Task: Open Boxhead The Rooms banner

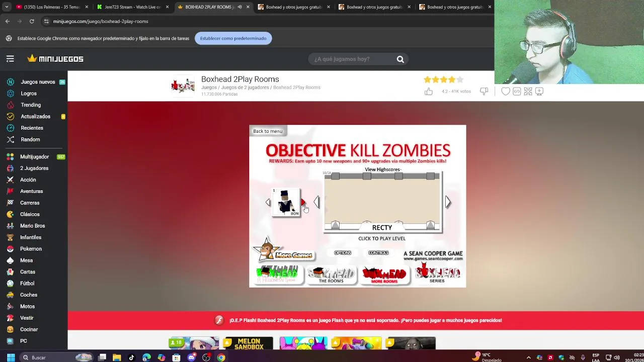Action: (331, 275)
